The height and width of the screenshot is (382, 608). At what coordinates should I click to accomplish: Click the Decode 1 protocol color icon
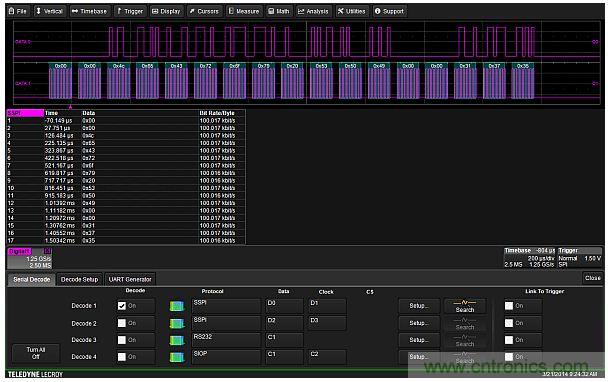click(177, 306)
